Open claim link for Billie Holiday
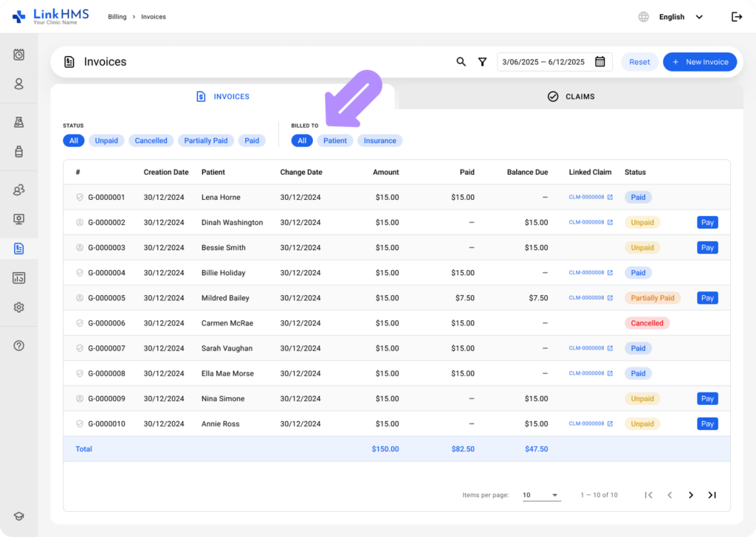 pos(591,273)
